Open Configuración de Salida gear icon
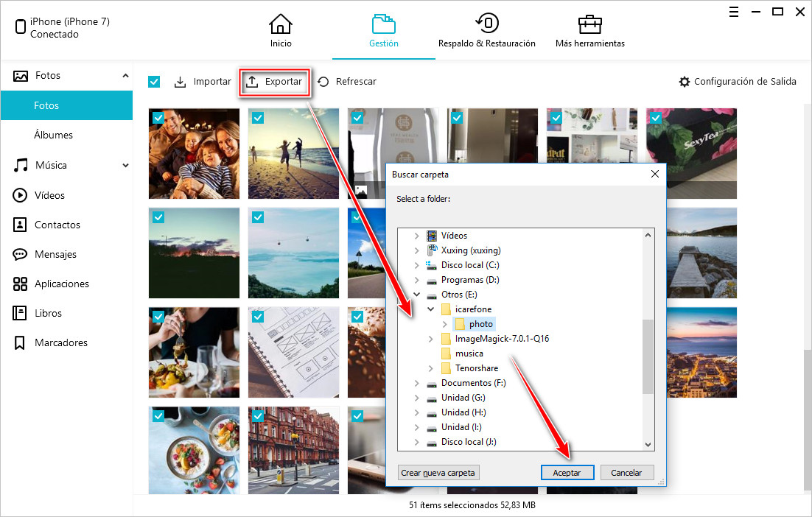The height and width of the screenshot is (517, 812). click(x=685, y=82)
